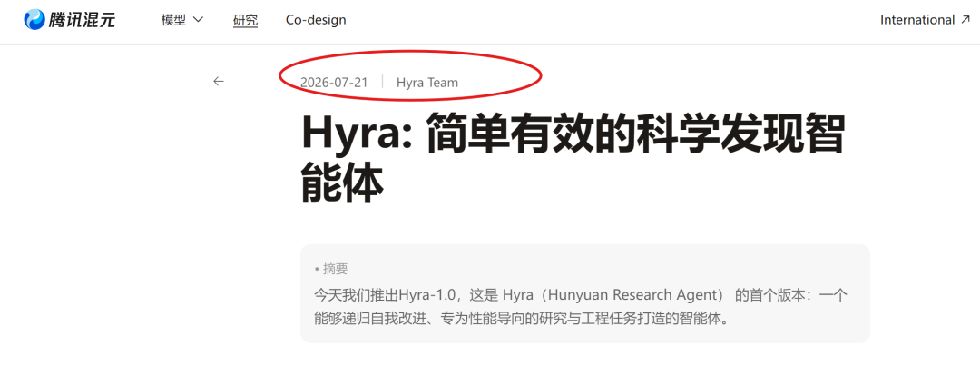Go to the Co-design page

tap(316, 20)
